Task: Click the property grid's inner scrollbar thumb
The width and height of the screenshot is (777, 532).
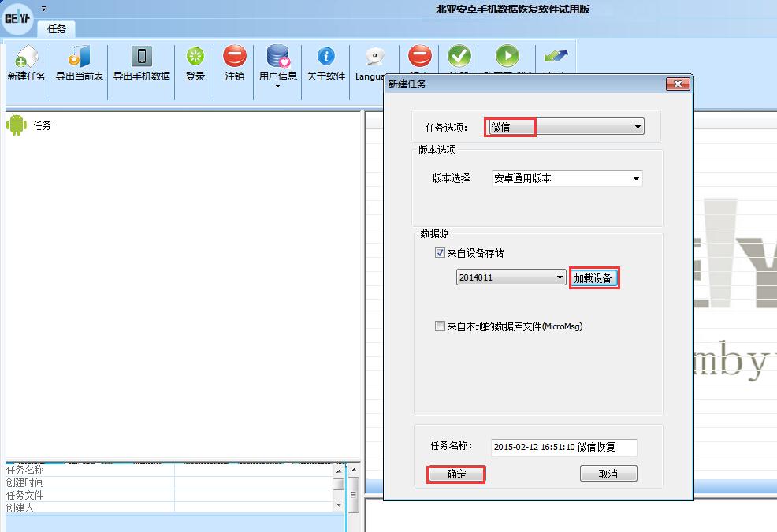Action: pos(339,484)
